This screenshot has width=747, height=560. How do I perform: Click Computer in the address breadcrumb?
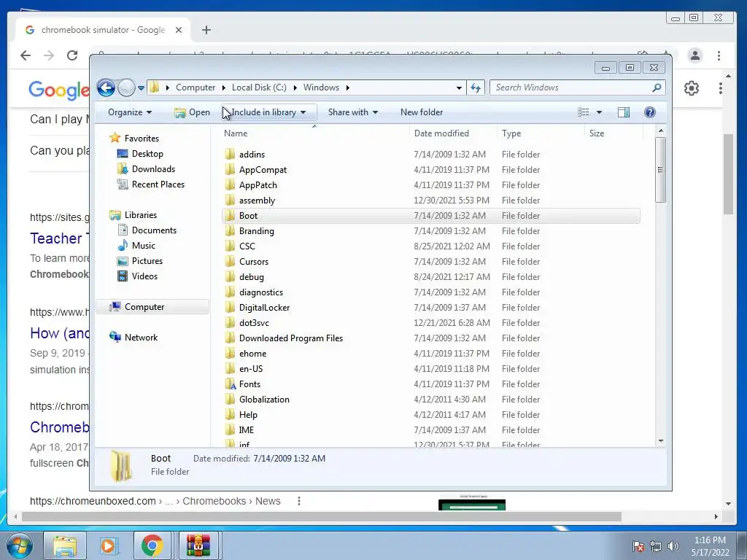[196, 87]
